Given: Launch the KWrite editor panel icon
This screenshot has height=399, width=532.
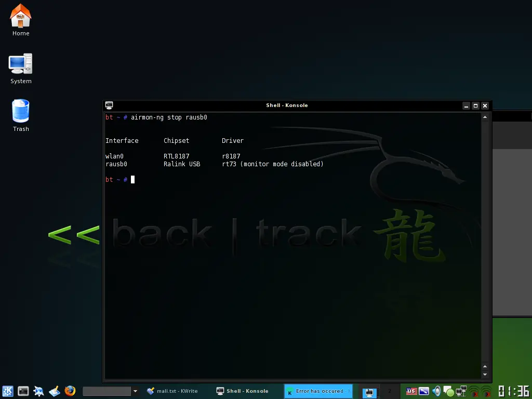Looking at the screenshot, I should [x=54, y=391].
